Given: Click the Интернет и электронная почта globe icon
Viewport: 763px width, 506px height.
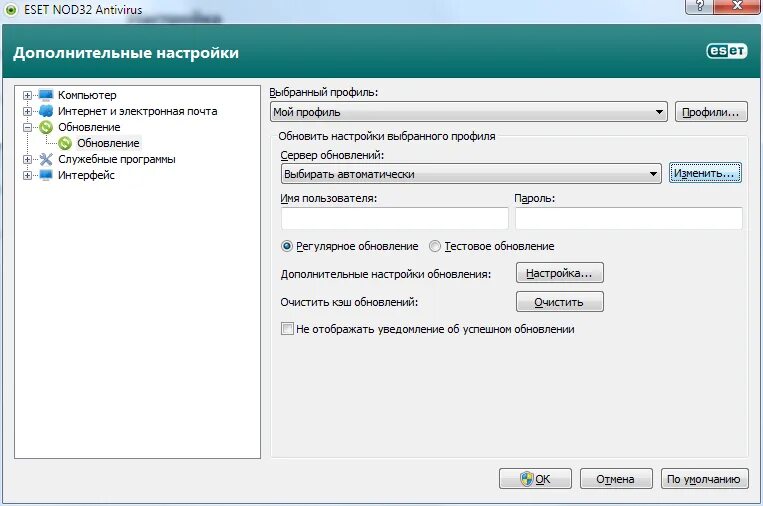Looking at the screenshot, I should pyautogui.click(x=46, y=111).
